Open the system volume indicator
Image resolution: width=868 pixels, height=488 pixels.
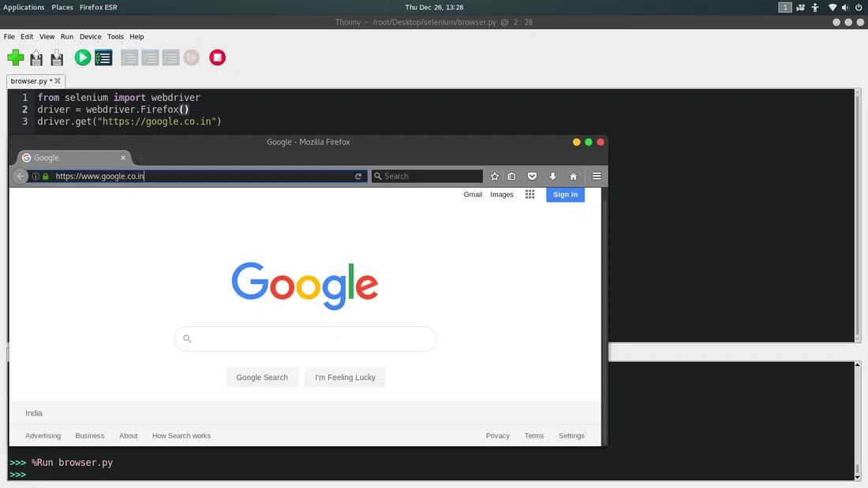coord(845,7)
